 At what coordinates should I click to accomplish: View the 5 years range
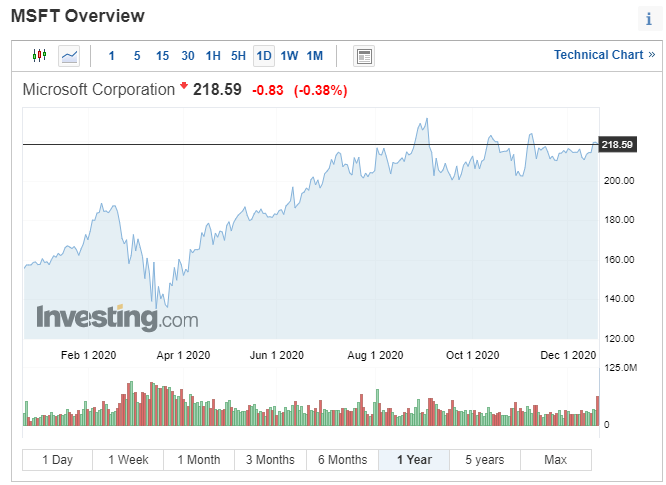[x=485, y=460]
